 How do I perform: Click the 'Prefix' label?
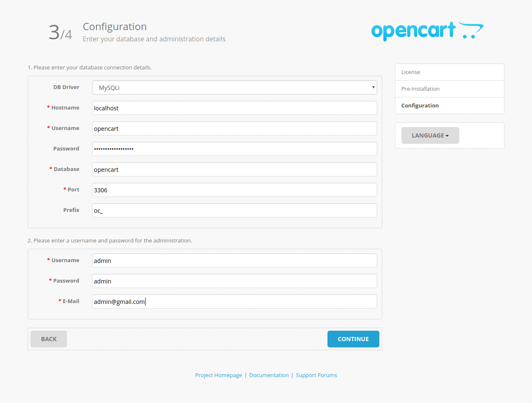71,210
